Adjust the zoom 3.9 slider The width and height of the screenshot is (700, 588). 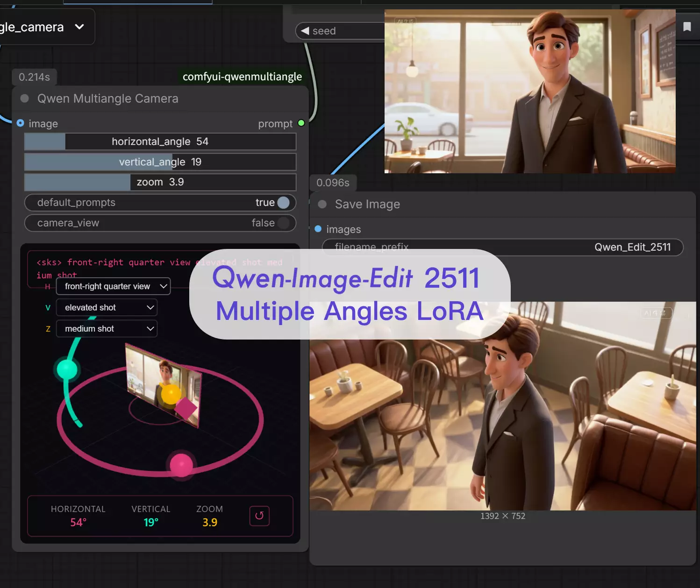coord(160,182)
